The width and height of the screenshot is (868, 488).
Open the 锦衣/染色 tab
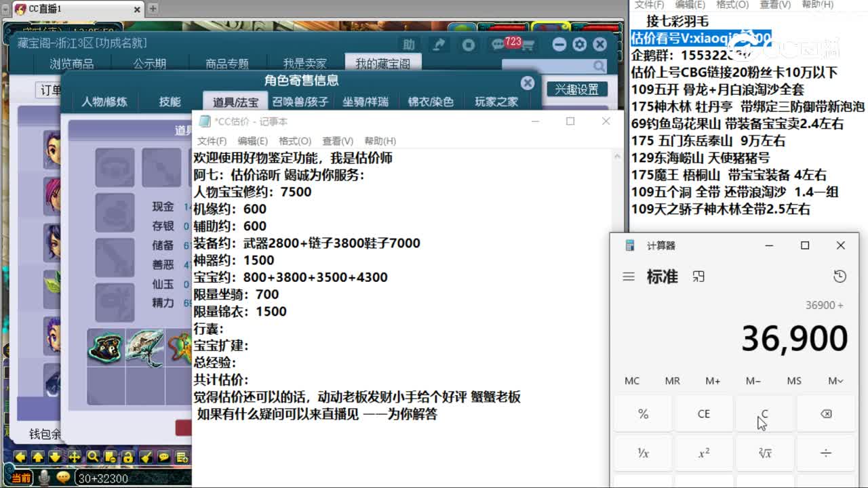(x=431, y=102)
